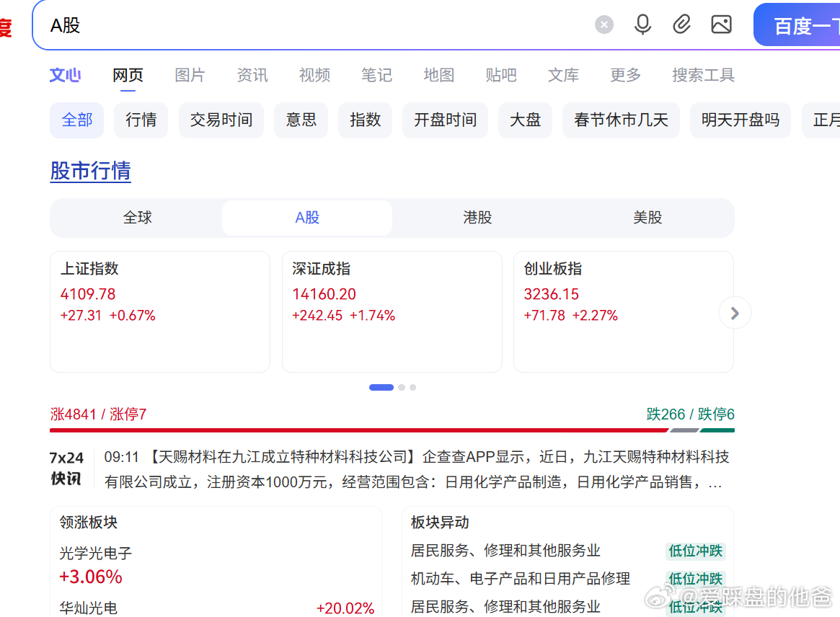
Task: Jump to third carousel page dot
Action: pos(412,387)
